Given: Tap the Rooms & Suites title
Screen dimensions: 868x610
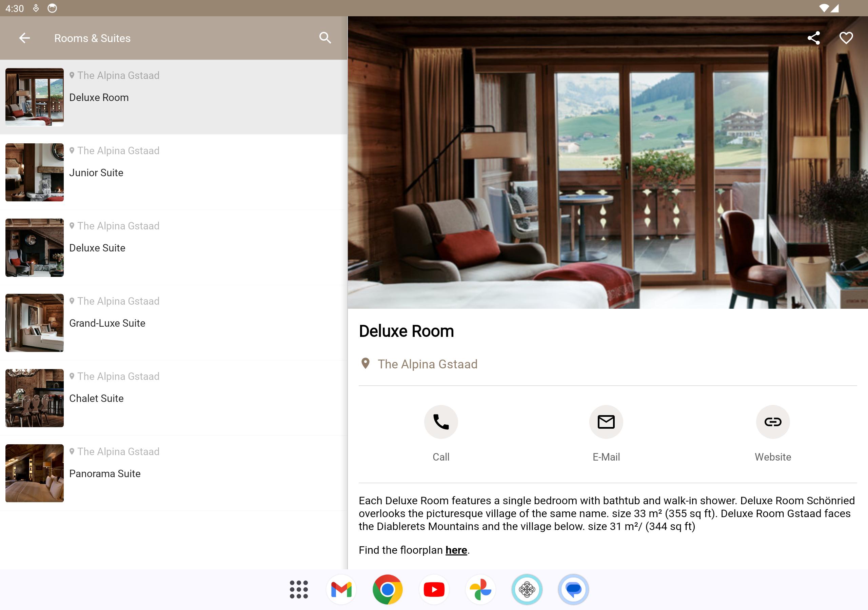Looking at the screenshot, I should pyautogui.click(x=92, y=38).
